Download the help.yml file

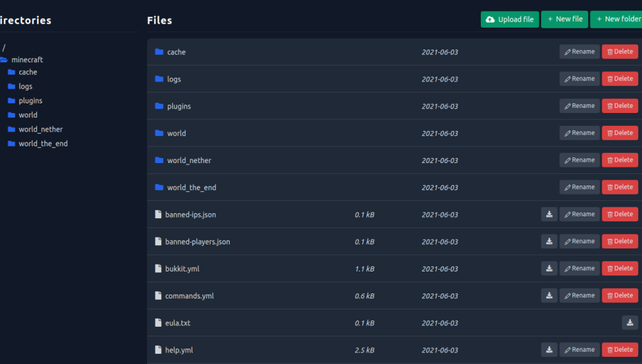549,350
